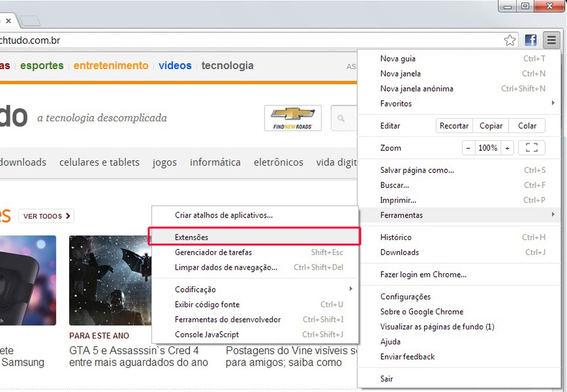The width and height of the screenshot is (567, 392).
Task: Select Nova janela anônima from the menu
Action: pos(417,88)
